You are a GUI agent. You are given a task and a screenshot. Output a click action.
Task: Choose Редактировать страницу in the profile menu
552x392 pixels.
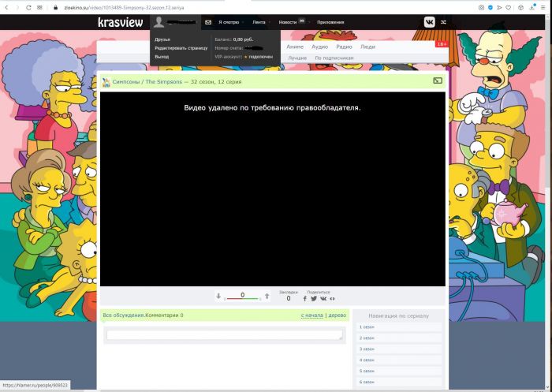tap(181, 48)
